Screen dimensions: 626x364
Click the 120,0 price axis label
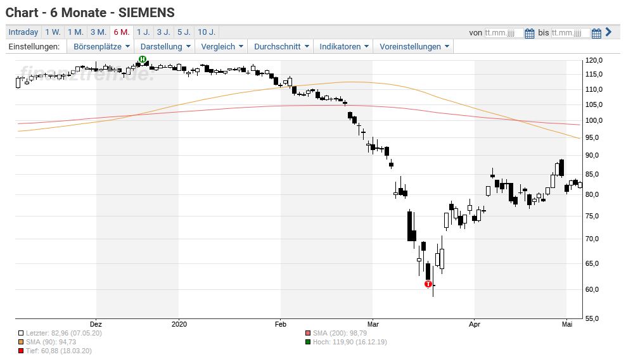(594, 61)
